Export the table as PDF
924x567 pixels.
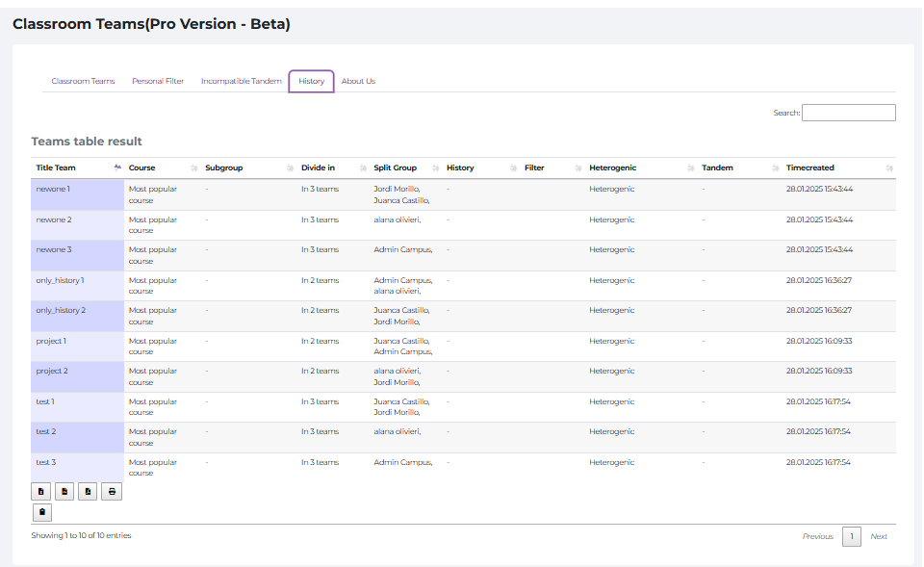(88, 492)
